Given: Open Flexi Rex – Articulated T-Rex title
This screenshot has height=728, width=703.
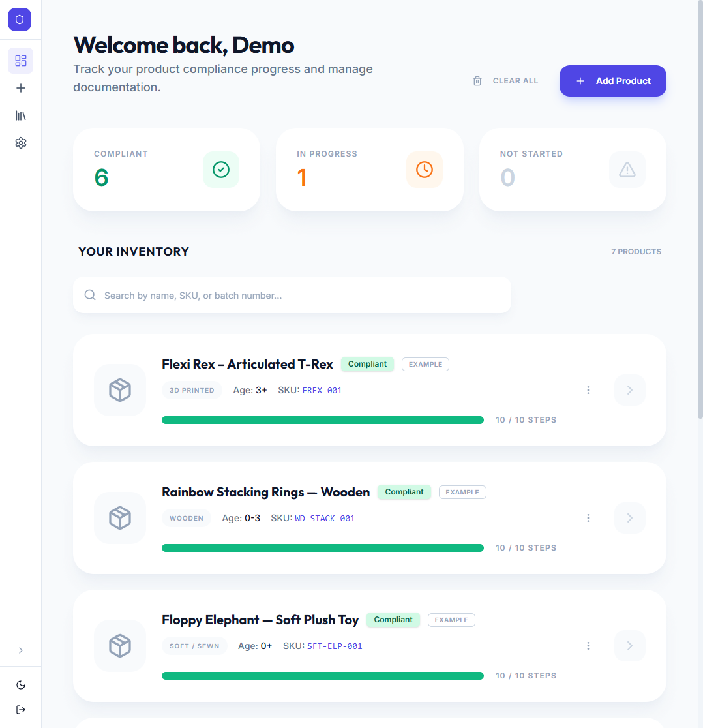Looking at the screenshot, I should point(247,364).
